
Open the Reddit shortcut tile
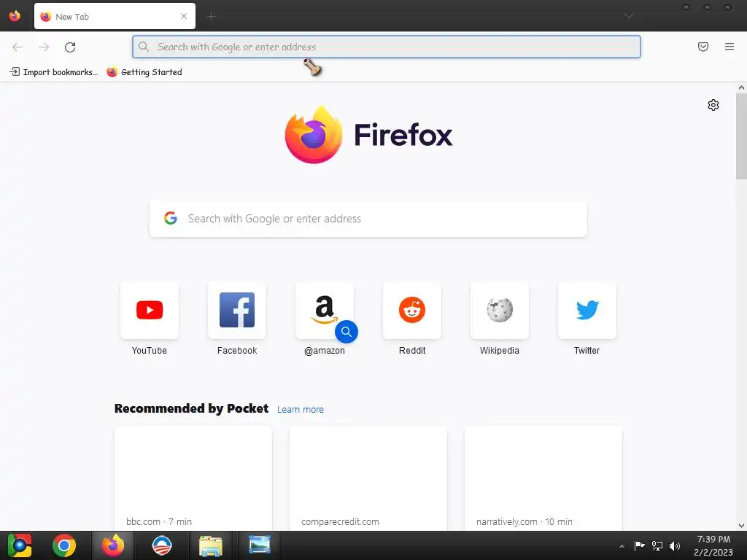click(412, 311)
